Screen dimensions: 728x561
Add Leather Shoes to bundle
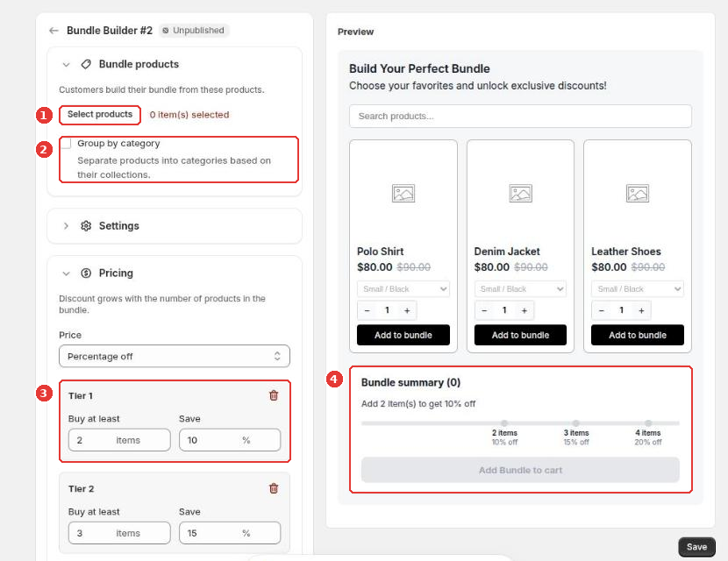coord(638,335)
